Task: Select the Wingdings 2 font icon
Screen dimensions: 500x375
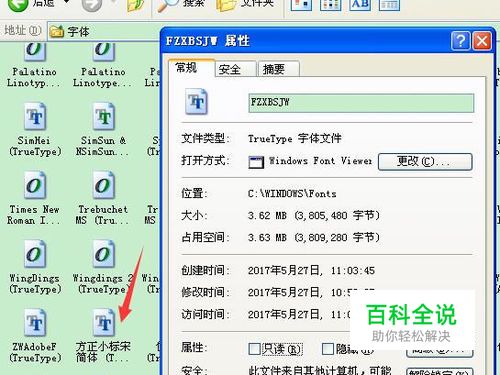Action: [x=103, y=254]
